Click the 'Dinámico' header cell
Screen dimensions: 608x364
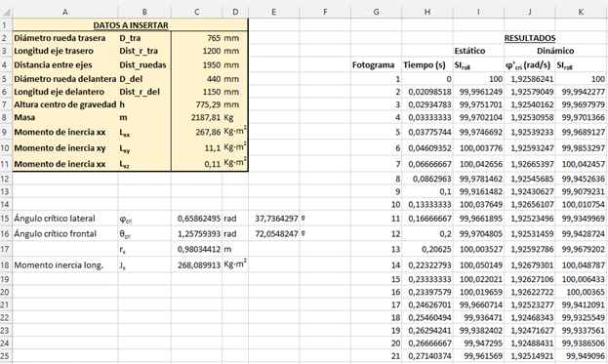(555, 51)
